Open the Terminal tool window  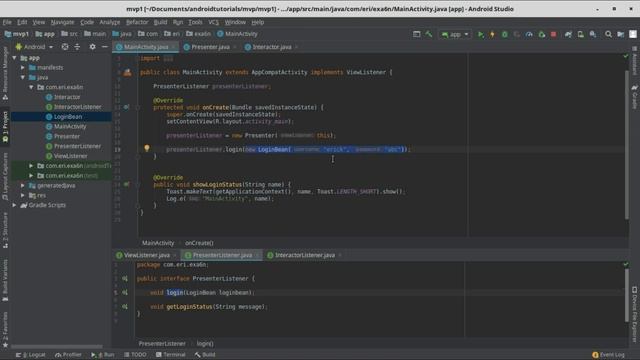coord(171,355)
